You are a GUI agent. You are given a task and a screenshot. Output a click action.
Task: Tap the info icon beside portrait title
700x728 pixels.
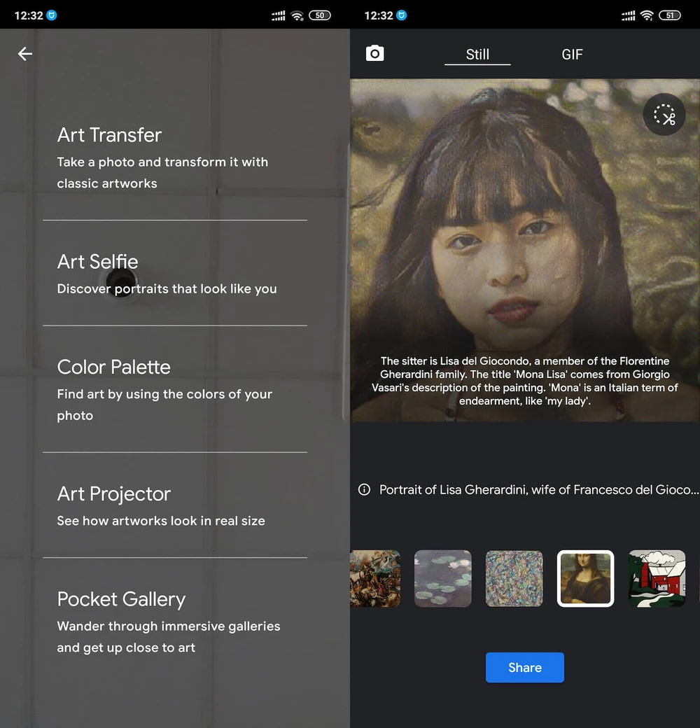point(364,490)
